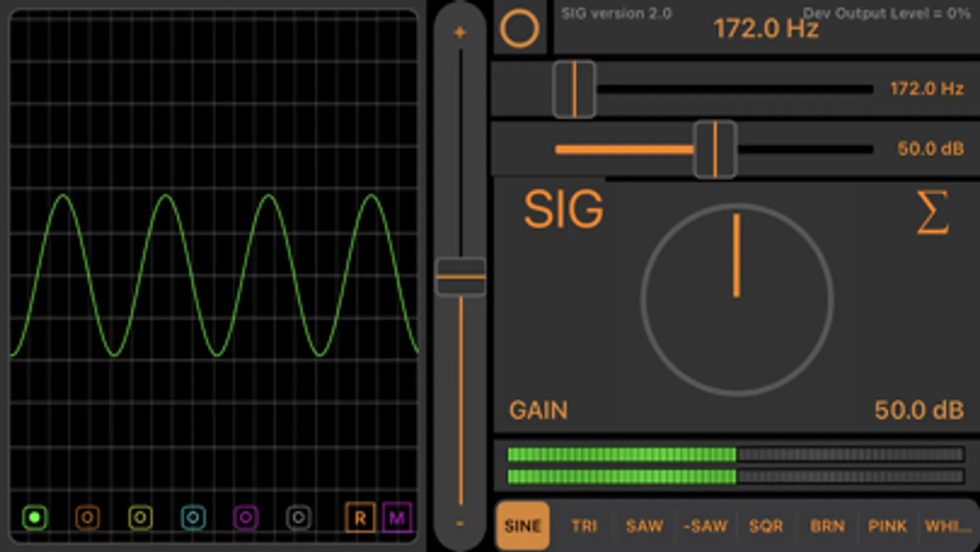The image size is (980, 552).
Task: Select the SQR square waveform
Action: pyautogui.click(x=766, y=526)
